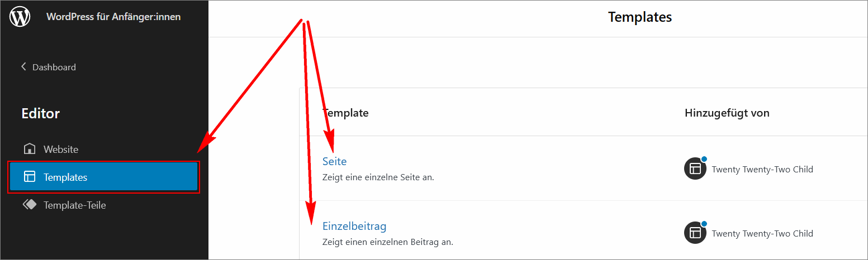Click Twenty Twenty-Two Child in Einzelbeitrag row

coord(762,233)
